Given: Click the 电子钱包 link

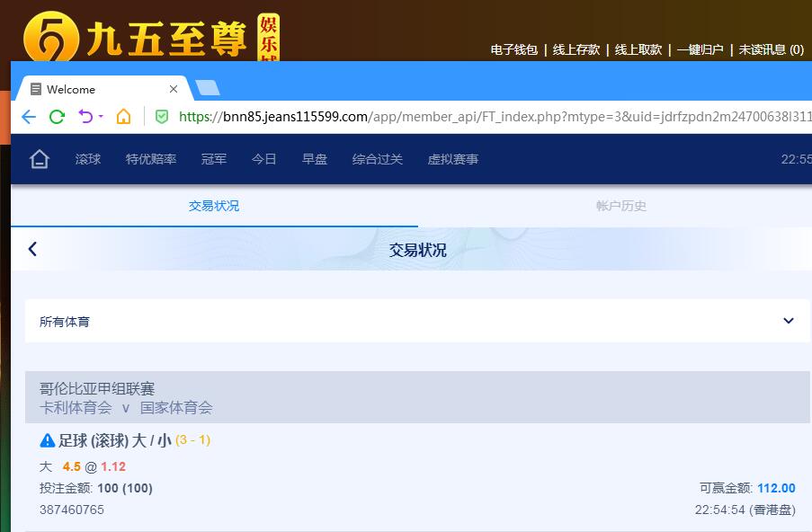Looking at the screenshot, I should (514, 49).
